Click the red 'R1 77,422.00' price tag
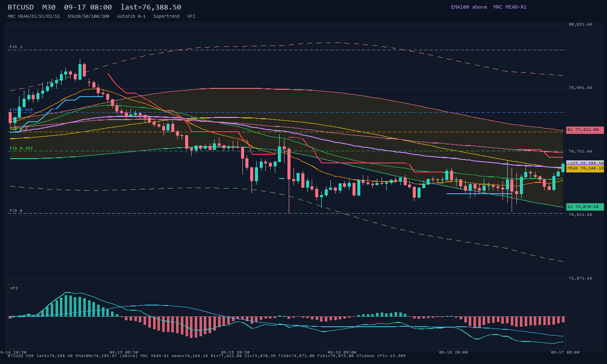Viewport: 607px width, 364px height. point(585,130)
